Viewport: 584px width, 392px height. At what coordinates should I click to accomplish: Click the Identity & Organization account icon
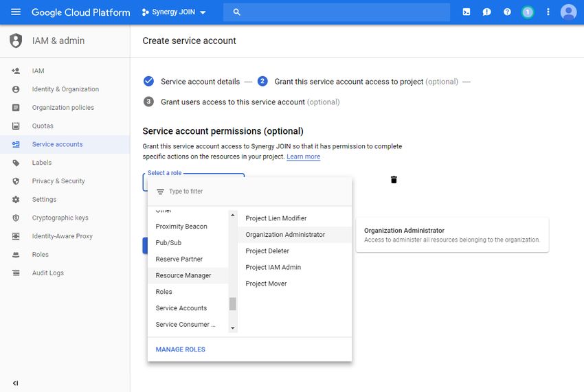tap(16, 89)
